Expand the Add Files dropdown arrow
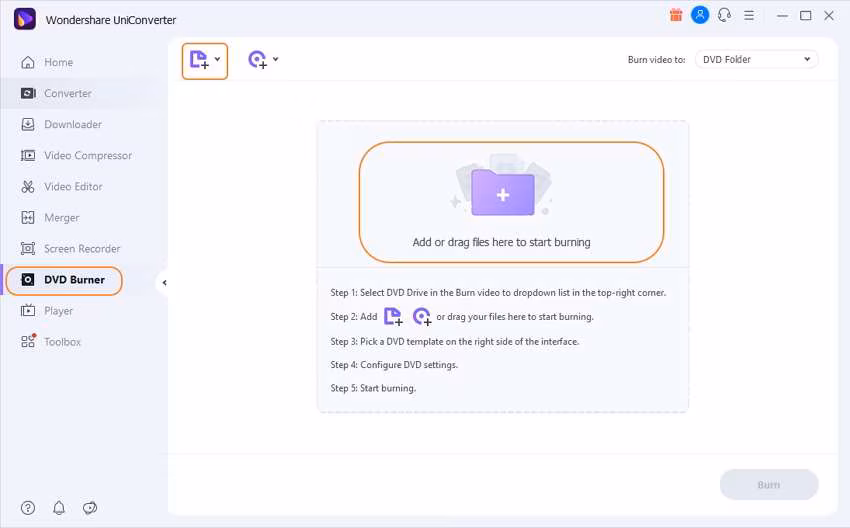This screenshot has width=850, height=528. [217, 59]
